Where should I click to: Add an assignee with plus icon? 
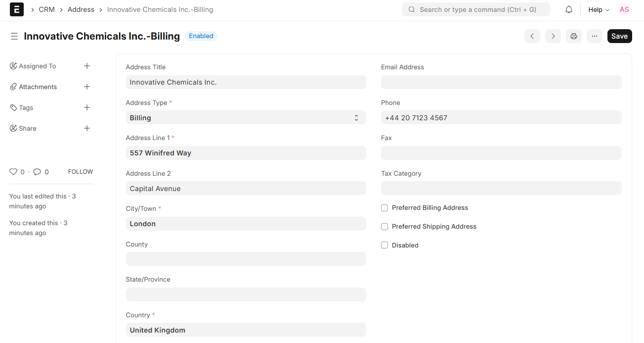tap(87, 66)
